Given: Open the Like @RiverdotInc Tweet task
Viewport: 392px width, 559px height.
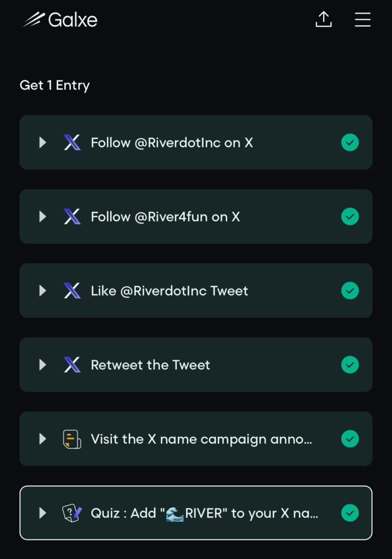Looking at the screenshot, I should [x=169, y=291].
